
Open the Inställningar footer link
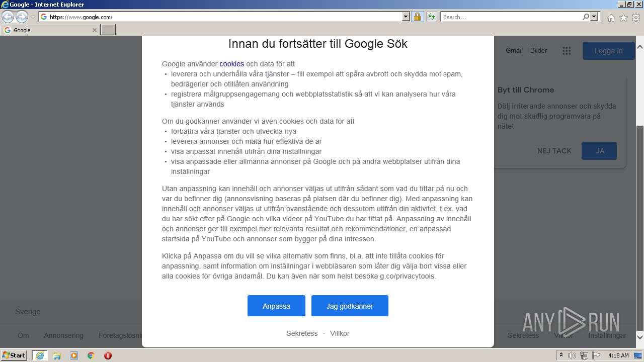pos(607,335)
